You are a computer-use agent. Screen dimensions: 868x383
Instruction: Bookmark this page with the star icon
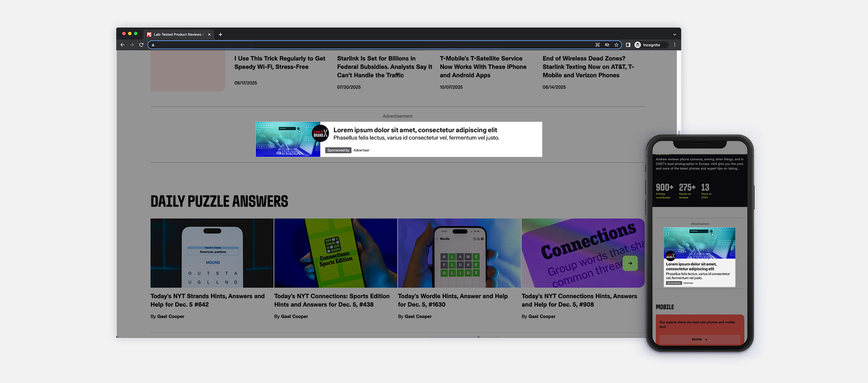click(x=616, y=45)
